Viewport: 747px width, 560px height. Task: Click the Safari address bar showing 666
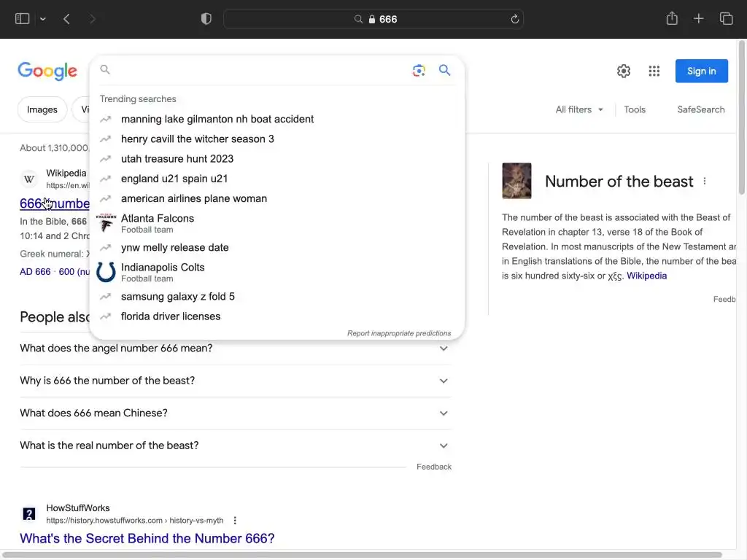click(x=373, y=19)
